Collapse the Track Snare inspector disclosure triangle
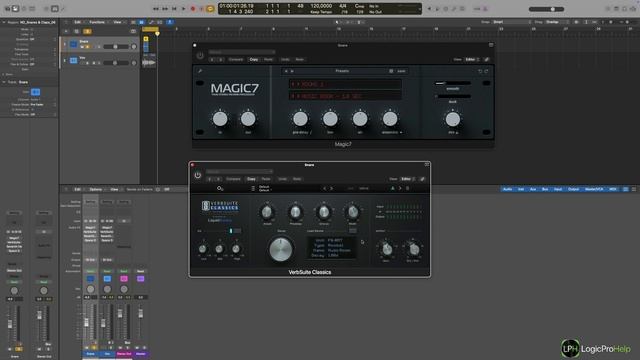 tap(4, 82)
